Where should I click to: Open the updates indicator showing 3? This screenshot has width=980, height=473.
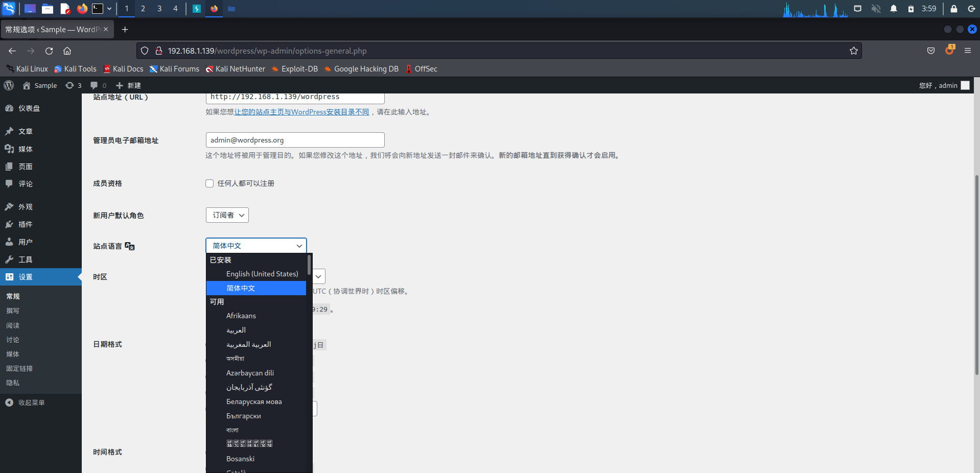point(74,85)
